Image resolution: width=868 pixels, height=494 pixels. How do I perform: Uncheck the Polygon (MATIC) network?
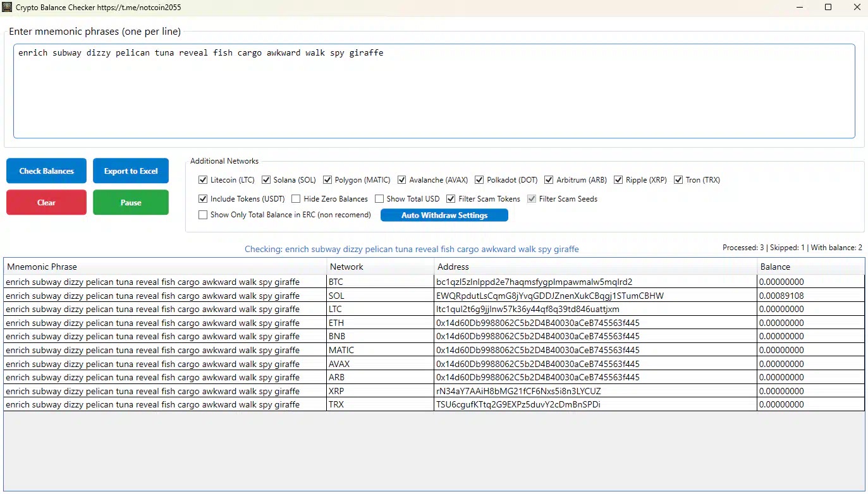coord(327,180)
